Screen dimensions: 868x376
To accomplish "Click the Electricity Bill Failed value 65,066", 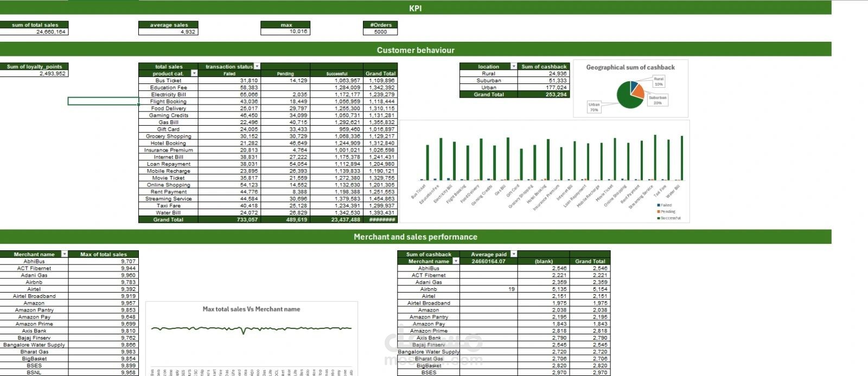I will (x=229, y=94).
